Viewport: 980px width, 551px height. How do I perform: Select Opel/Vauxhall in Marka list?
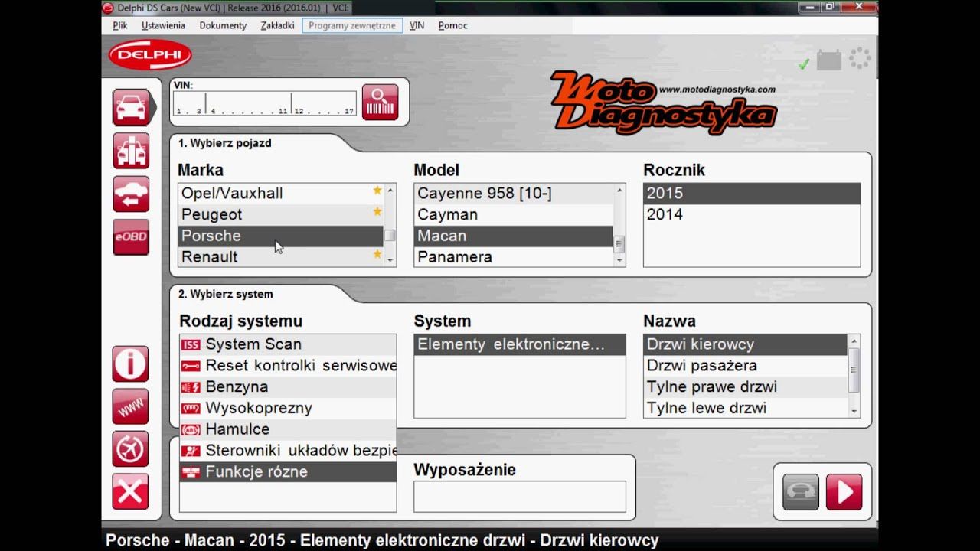pyautogui.click(x=280, y=193)
